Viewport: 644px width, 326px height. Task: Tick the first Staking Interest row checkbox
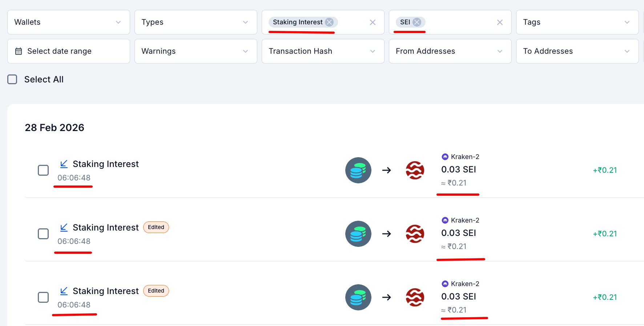(x=43, y=170)
